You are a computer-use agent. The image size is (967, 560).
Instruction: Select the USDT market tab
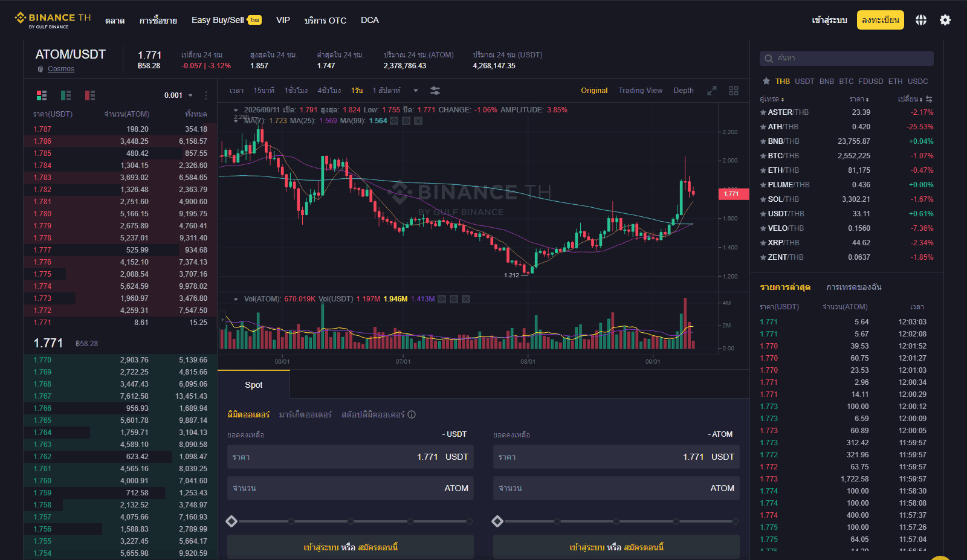click(804, 81)
